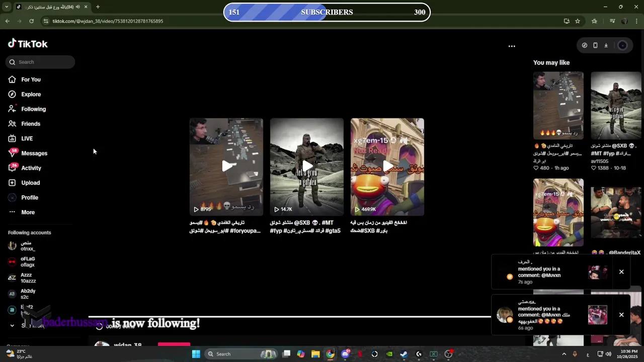Open the weather widget showing 23°C
The width and height of the screenshot is (644, 362).
(20, 354)
